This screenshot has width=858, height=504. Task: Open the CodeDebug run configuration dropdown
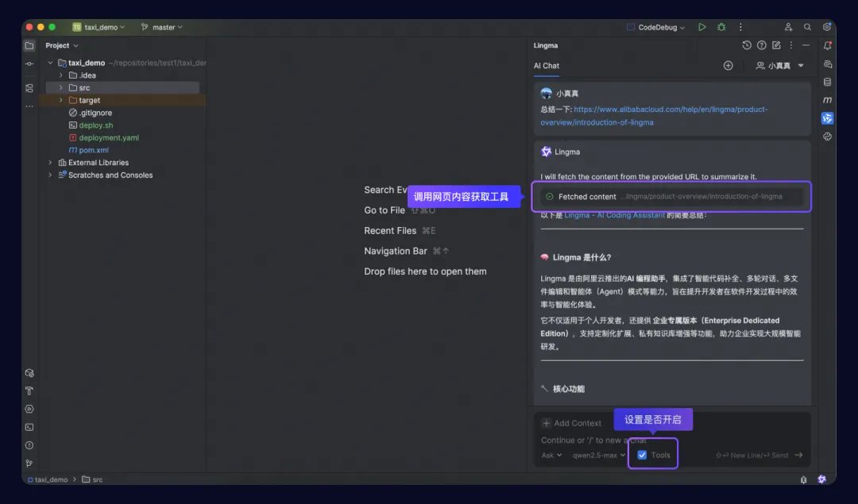coord(655,27)
